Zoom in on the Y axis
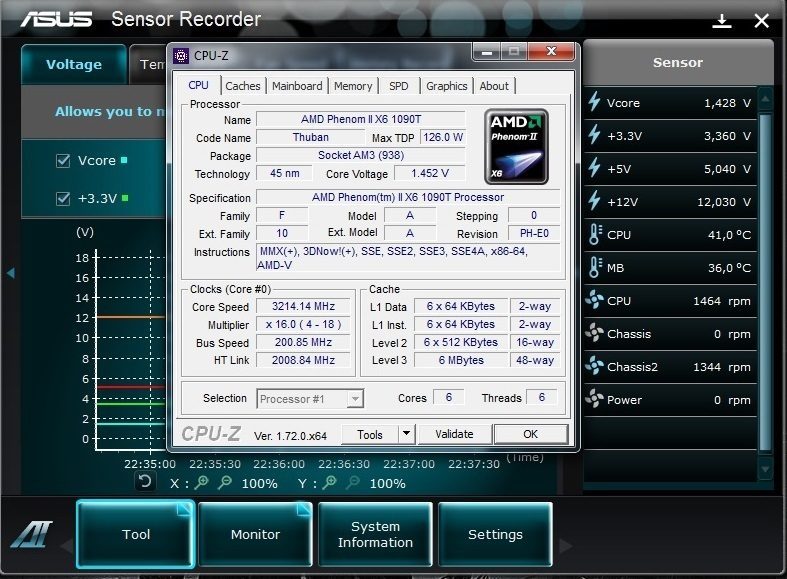This screenshot has width=787, height=579. coord(330,483)
